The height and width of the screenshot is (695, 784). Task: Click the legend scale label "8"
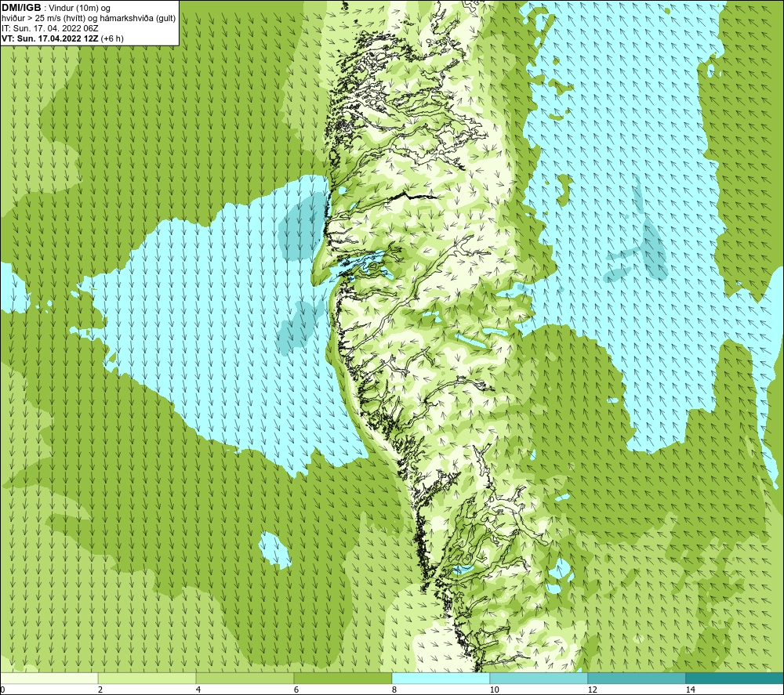394,690
